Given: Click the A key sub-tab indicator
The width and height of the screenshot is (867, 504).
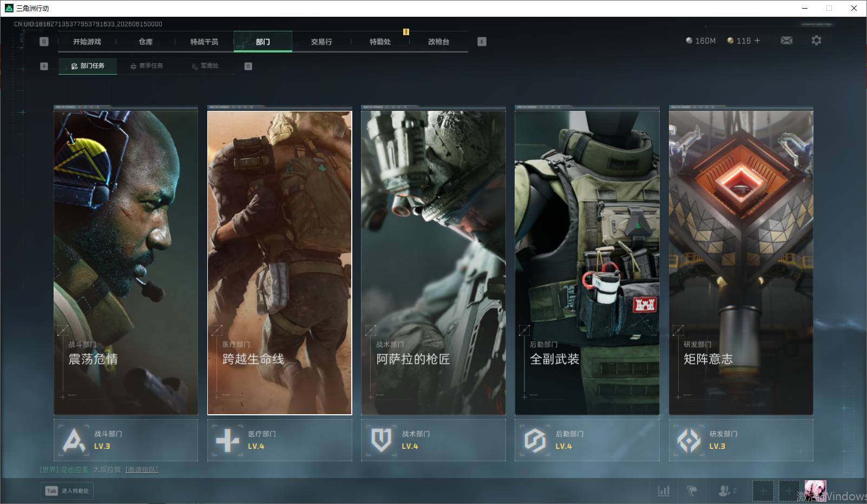Looking at the screenshot, I should tap(44, 66).
